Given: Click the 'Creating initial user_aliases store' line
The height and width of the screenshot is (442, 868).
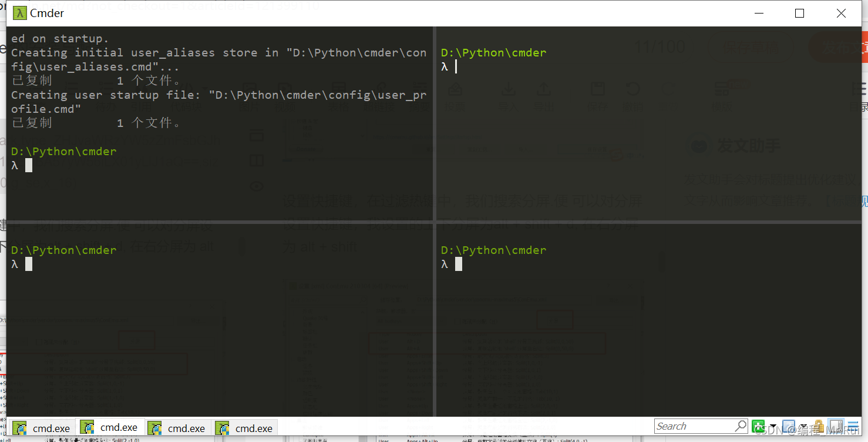Looking at the screenshot, I should pyautogui.click(x=218, y=52).
